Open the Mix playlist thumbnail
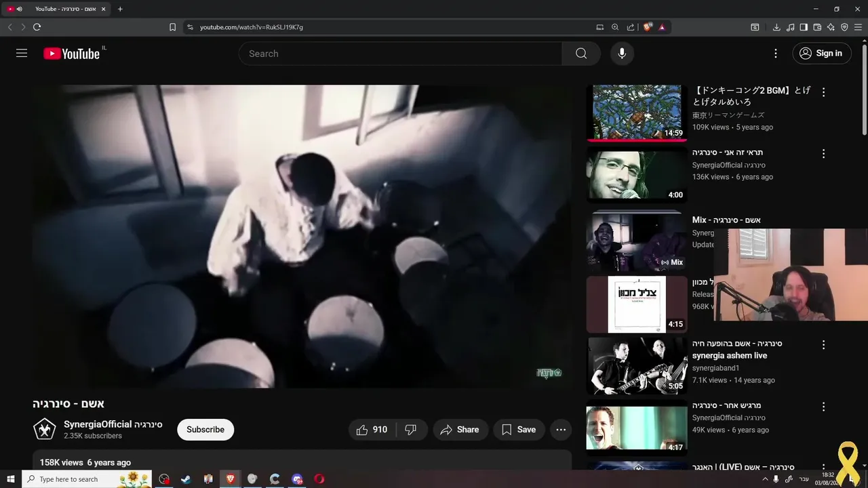 [x=637, y=241]
